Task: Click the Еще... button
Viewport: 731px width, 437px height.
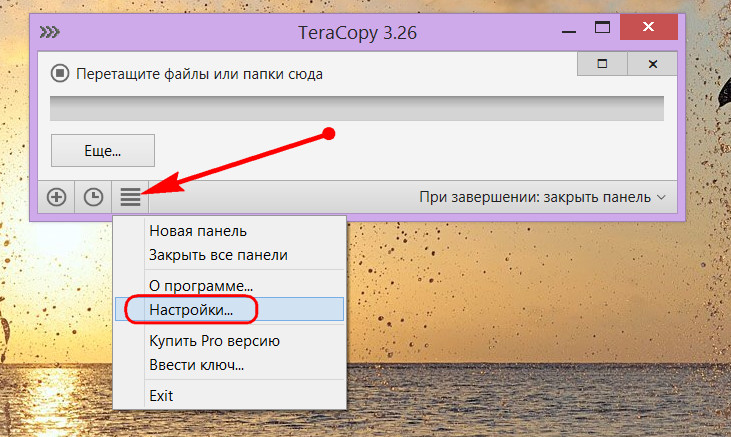Action: click(103, 151)
